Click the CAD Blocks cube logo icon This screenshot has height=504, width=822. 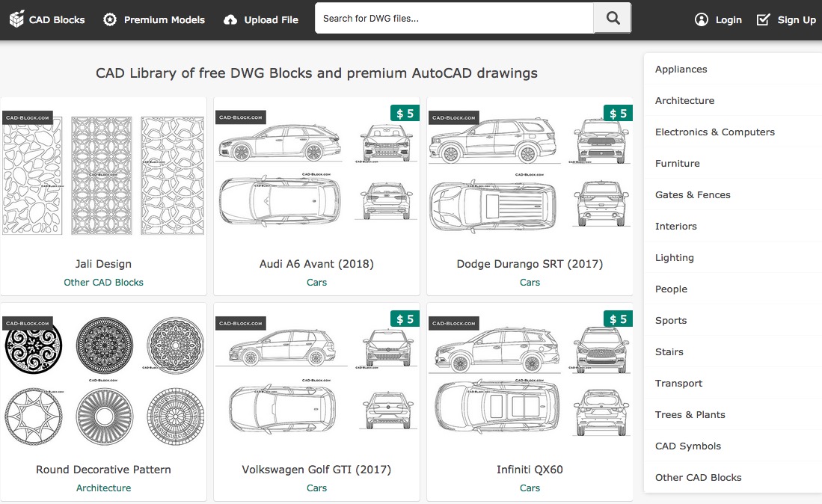click(x=16, y=19)
